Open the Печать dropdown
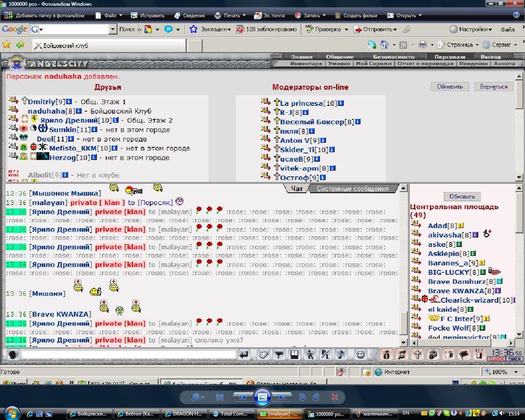The height and width of the screenshot is (420, 525). coord(230,16)
